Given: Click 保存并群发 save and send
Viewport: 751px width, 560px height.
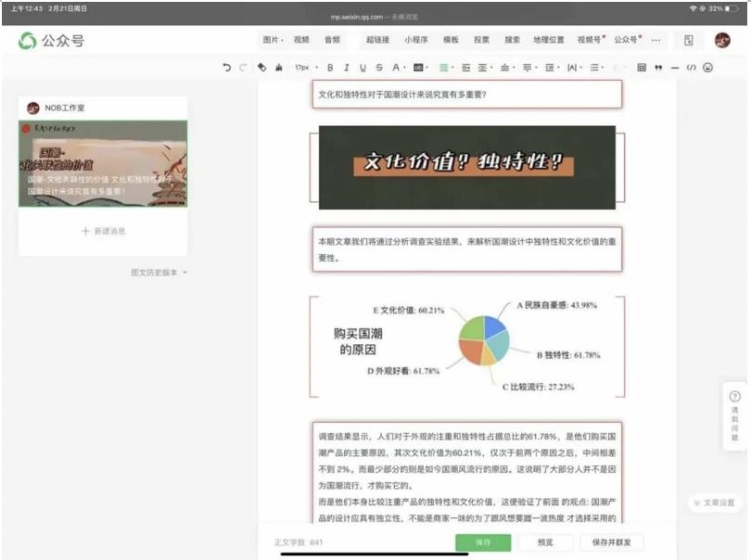Looking at the screenshot, I should click(611, 542).
